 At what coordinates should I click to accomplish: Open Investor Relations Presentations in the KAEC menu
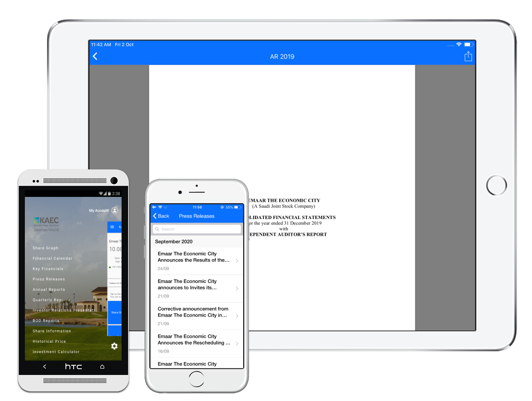(65, 310)
